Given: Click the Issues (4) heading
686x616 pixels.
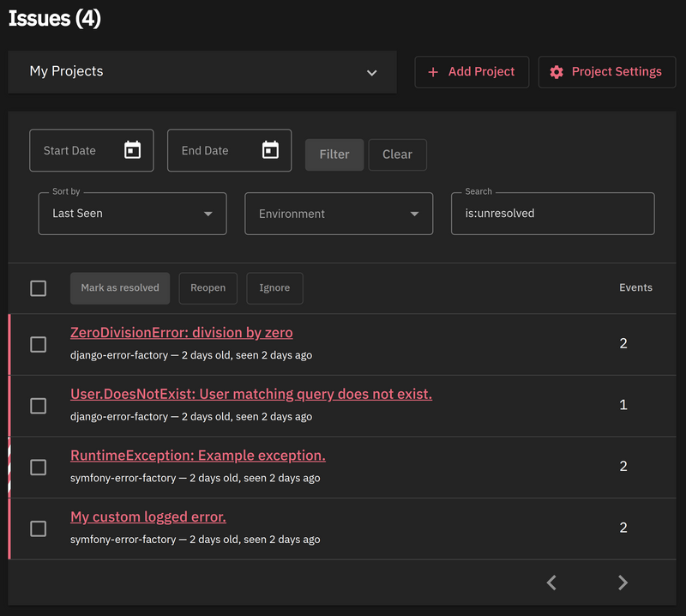Looking at the screenshot, I should click(x=55, y=18).
